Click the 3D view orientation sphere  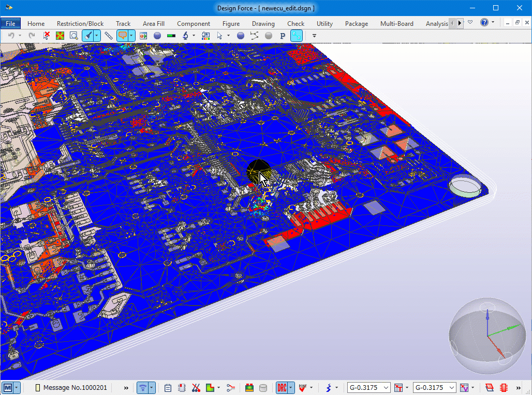coord(486,336)
